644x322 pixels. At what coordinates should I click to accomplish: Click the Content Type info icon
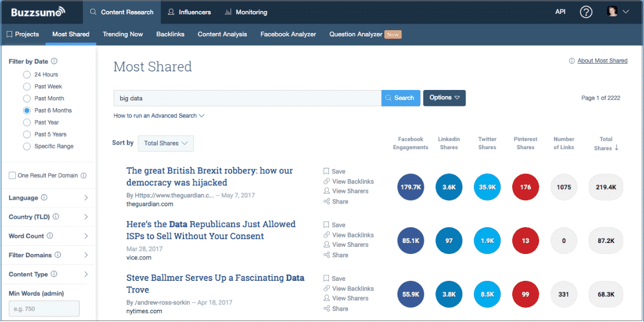coord(54,274)
